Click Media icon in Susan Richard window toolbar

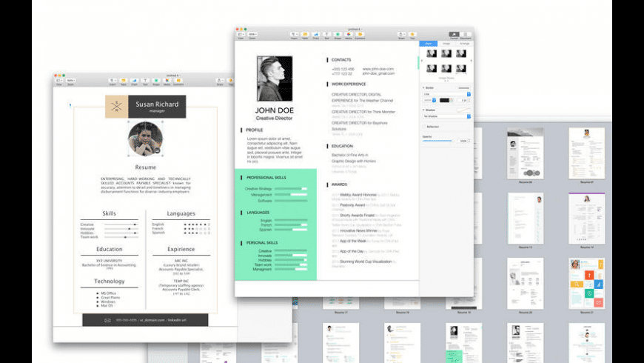167,81
